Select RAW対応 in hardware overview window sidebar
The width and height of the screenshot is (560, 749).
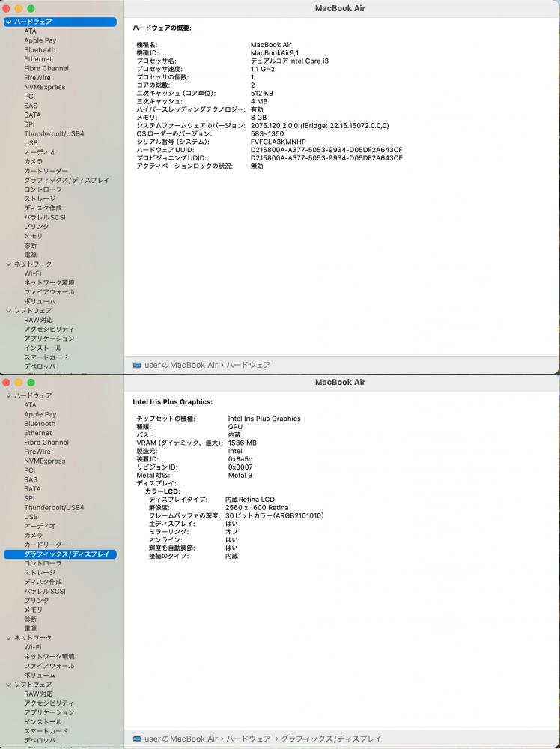[x=38, y=320]
